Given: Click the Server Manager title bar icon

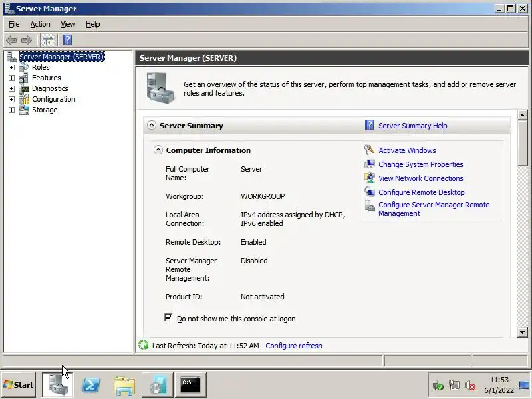Looking at the screenshot, I should pos(9,9).
